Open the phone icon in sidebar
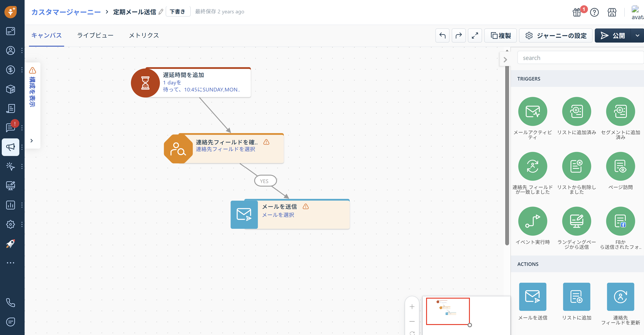 (11, 302)
